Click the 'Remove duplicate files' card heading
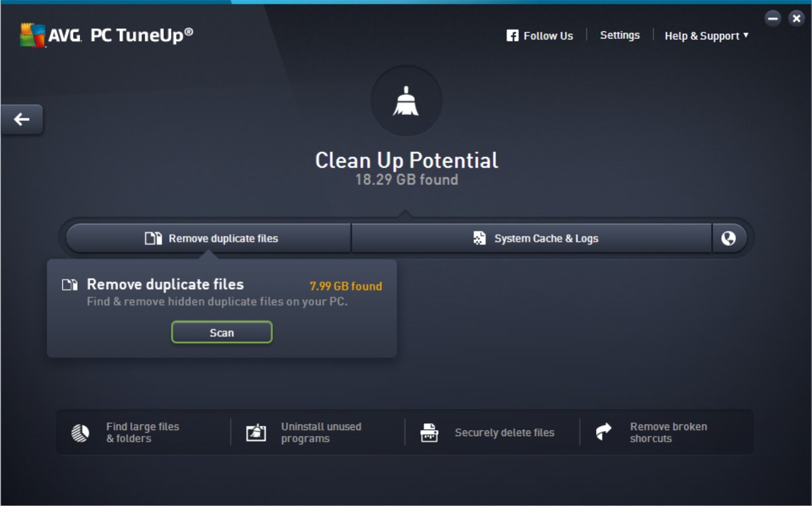 [x=165, y=284]
